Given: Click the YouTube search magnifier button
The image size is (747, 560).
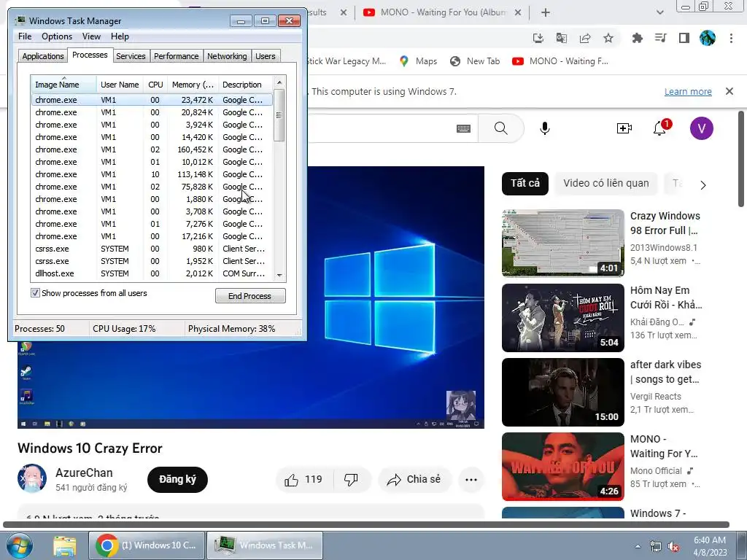Looking at the screenshot, I should (x=500, y=128).
